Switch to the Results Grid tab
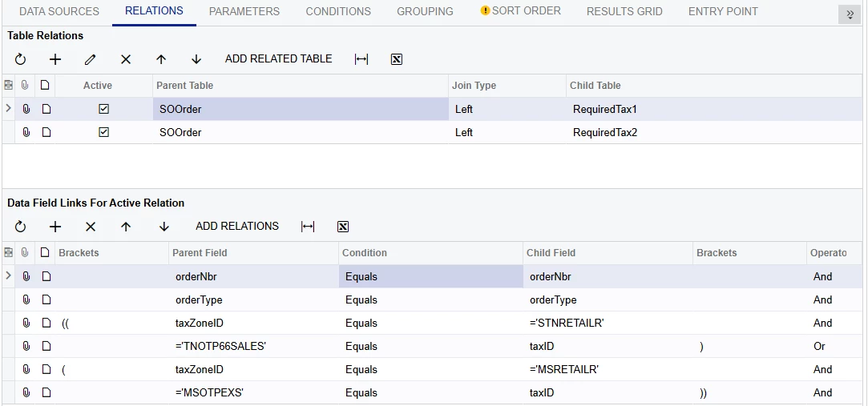The image size is (868, 406). 624,11
